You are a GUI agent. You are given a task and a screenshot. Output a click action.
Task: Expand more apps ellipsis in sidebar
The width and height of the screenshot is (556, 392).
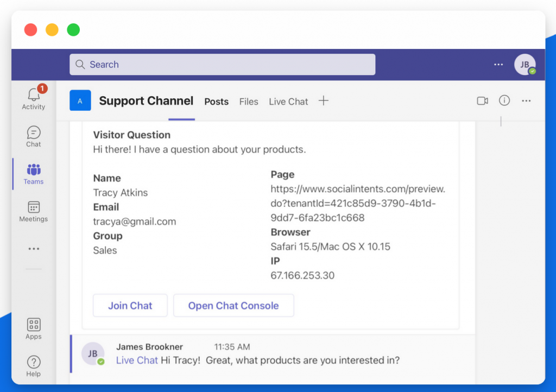click(34, 249)
